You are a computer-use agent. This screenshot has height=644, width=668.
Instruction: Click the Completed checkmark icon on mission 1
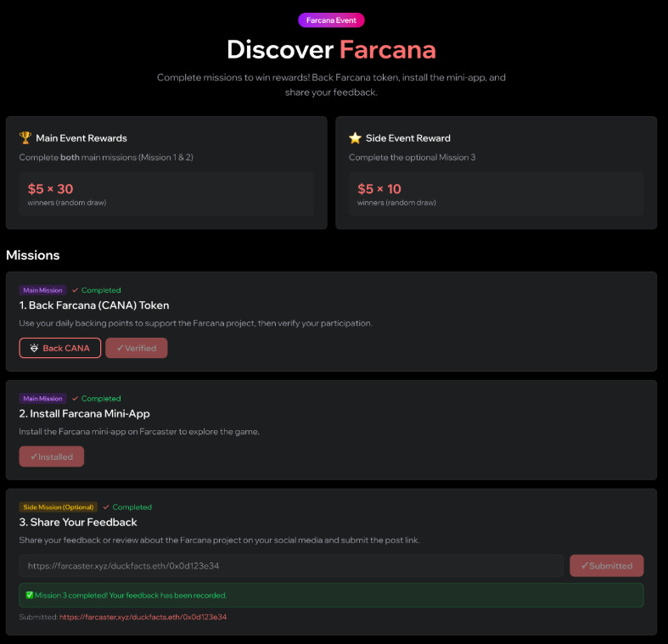75,290
